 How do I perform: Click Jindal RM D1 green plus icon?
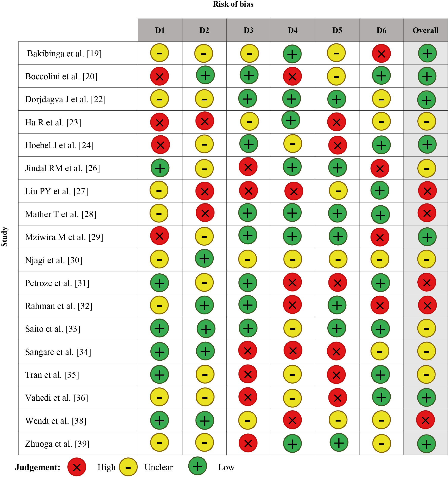tap(160, 168)
